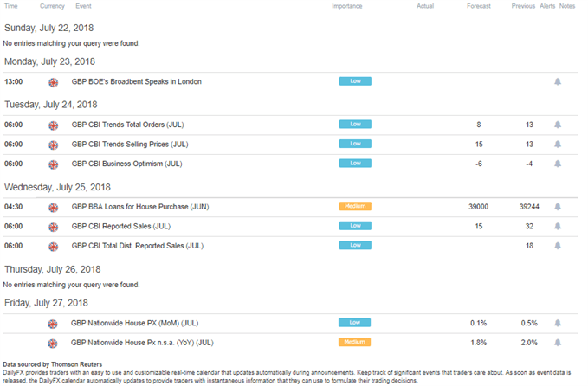Sort by the Currency column header
This screenshot has width=588, height=386.
[x=52, y=6]
